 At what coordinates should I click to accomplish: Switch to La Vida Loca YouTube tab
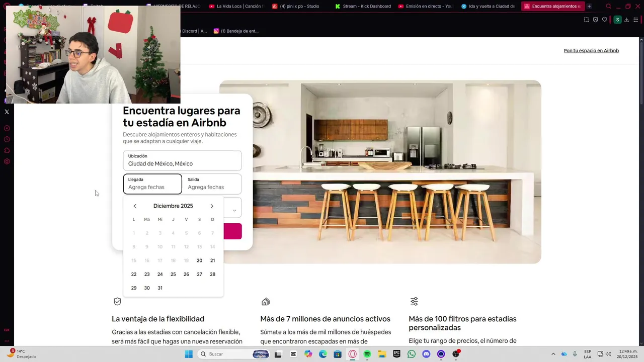click(236, 7)
